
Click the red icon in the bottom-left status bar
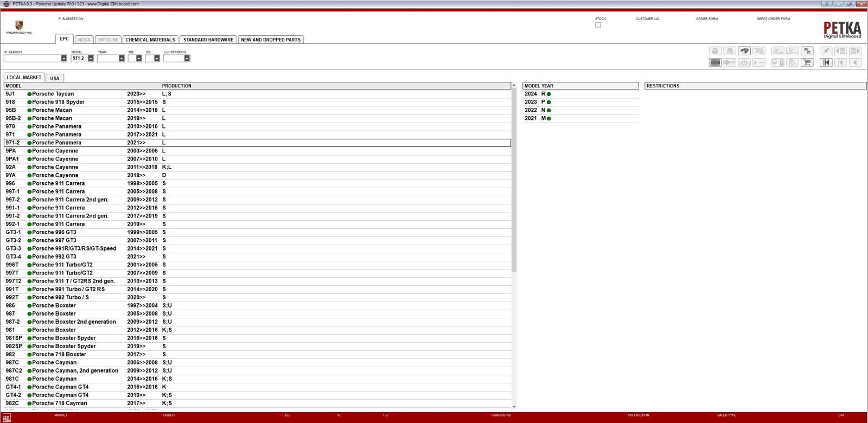pyautogui.click(x=6, y=418)
